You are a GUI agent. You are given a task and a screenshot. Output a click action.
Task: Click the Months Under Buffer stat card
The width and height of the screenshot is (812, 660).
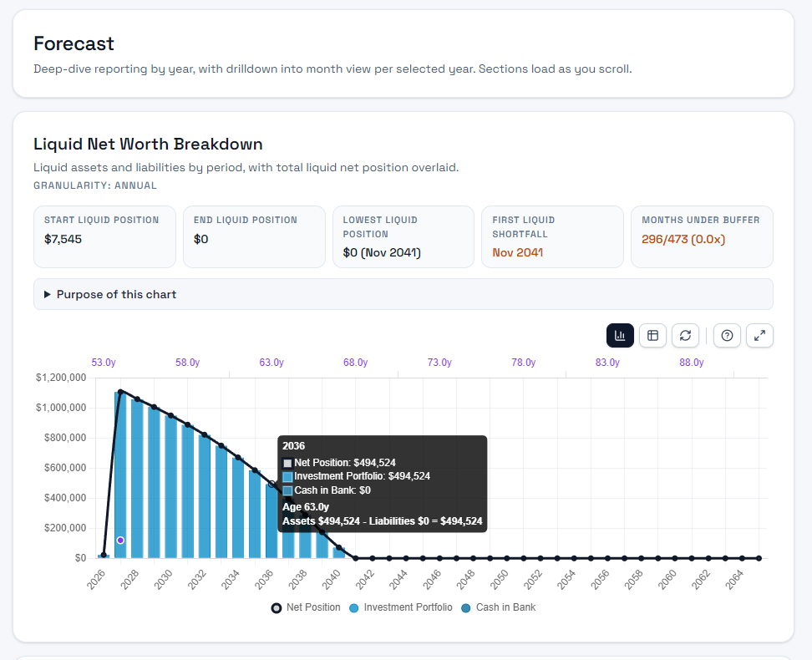tap(702, 236)
